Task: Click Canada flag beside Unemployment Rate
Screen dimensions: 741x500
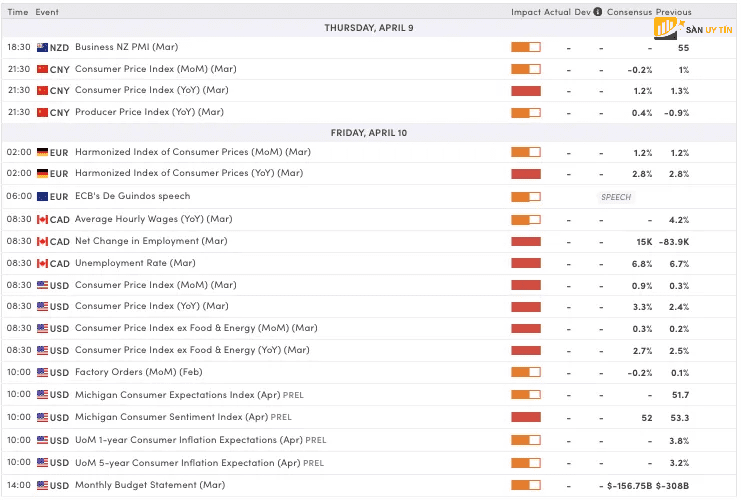Action: pos(42,263)
